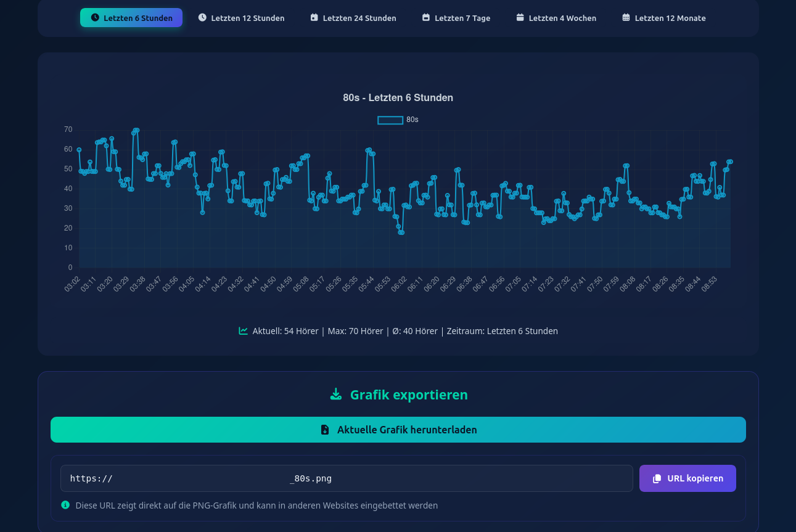The image size is (796, 532).
Task: Click the last data point on the chart
Action: pos(730,162)
